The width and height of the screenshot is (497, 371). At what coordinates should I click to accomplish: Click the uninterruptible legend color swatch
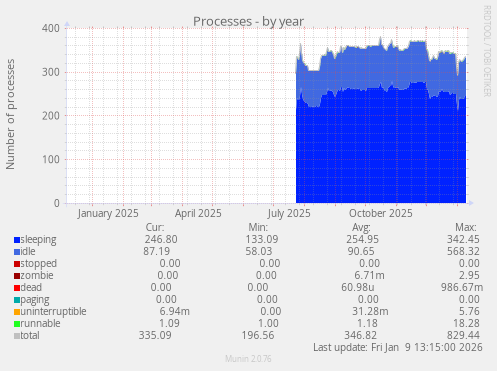[17, 312]
